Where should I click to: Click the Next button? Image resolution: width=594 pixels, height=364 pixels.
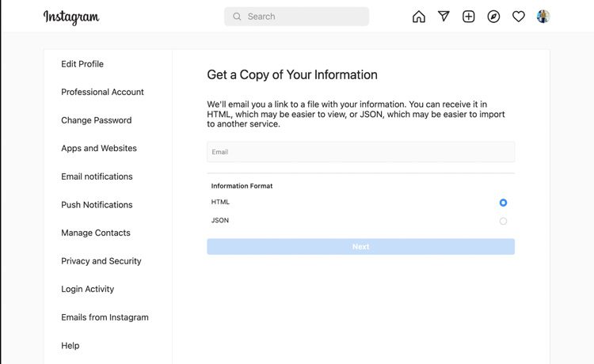pos(360,246)
